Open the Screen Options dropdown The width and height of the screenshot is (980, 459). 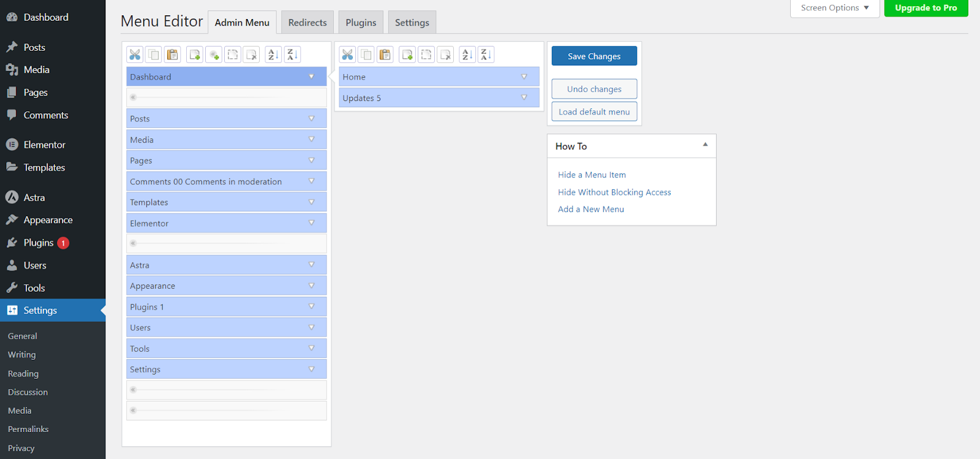[x=834, y=8]
